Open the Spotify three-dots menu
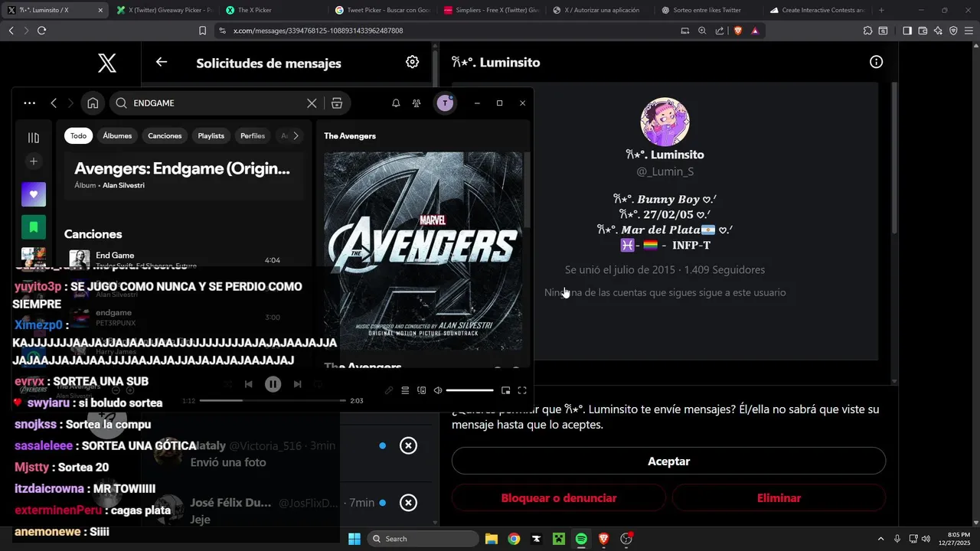This screenshot has width=980, height=551. tap(29, 103)
